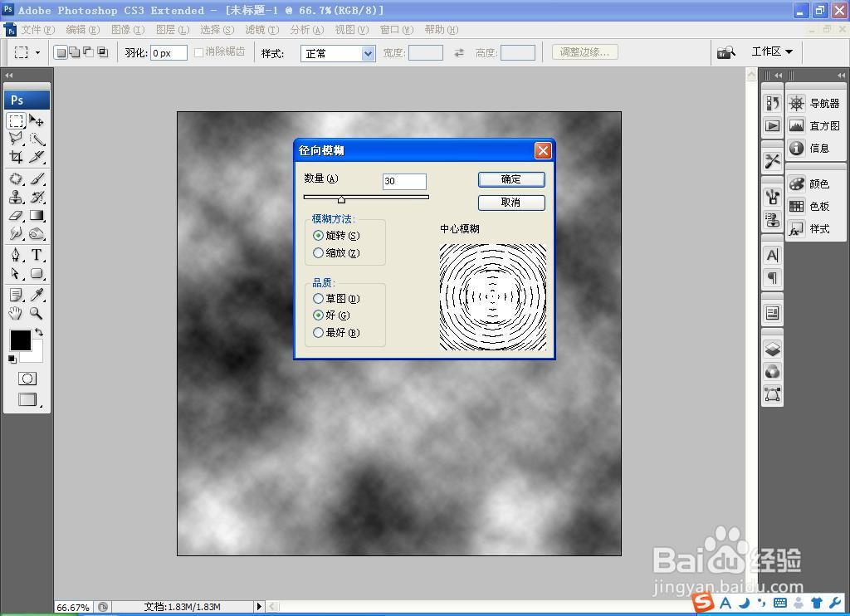
Task: Select the Magic Wand tool
Action: click(37, 139)
